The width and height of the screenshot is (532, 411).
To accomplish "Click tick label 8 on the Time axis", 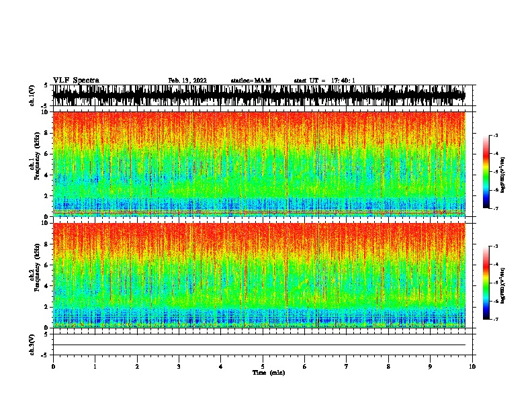I will (x=388, y=367).
